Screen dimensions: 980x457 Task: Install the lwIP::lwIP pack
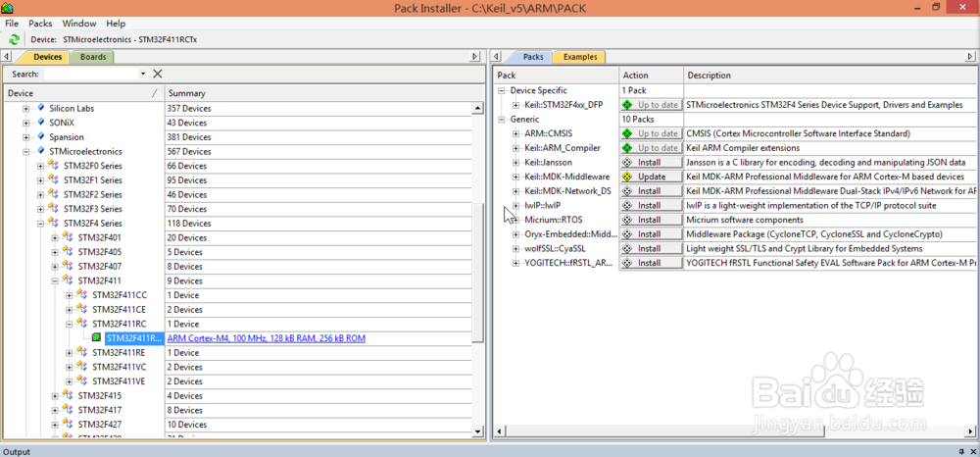(651, 206)
